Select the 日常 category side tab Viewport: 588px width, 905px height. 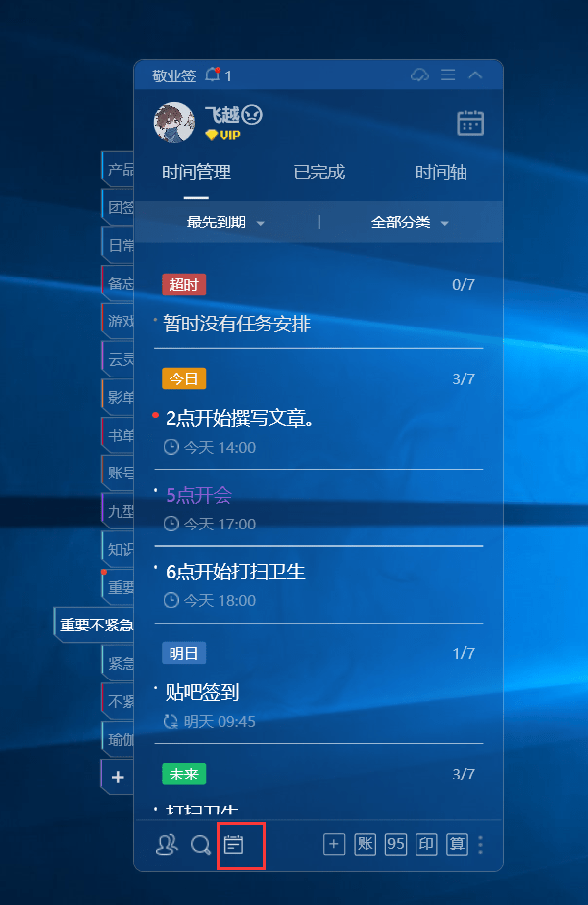tap(119, 245)
